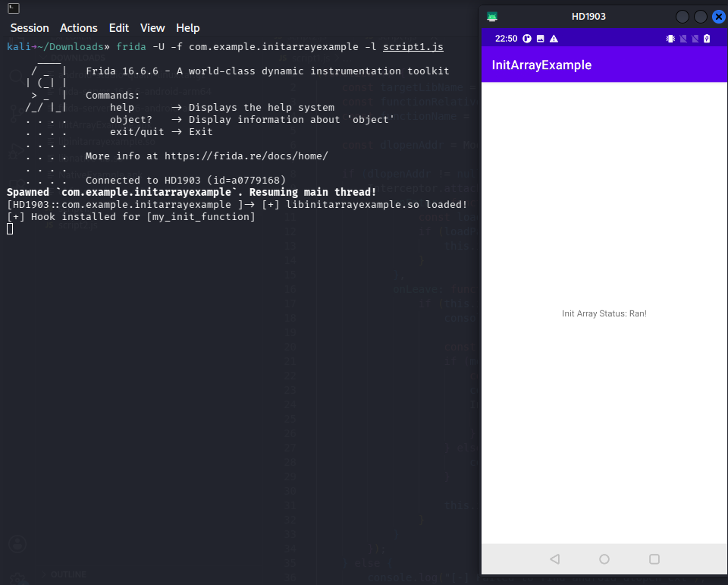
Task: Tap the InitArrayExample app bar title
Action: coord(541,65)
